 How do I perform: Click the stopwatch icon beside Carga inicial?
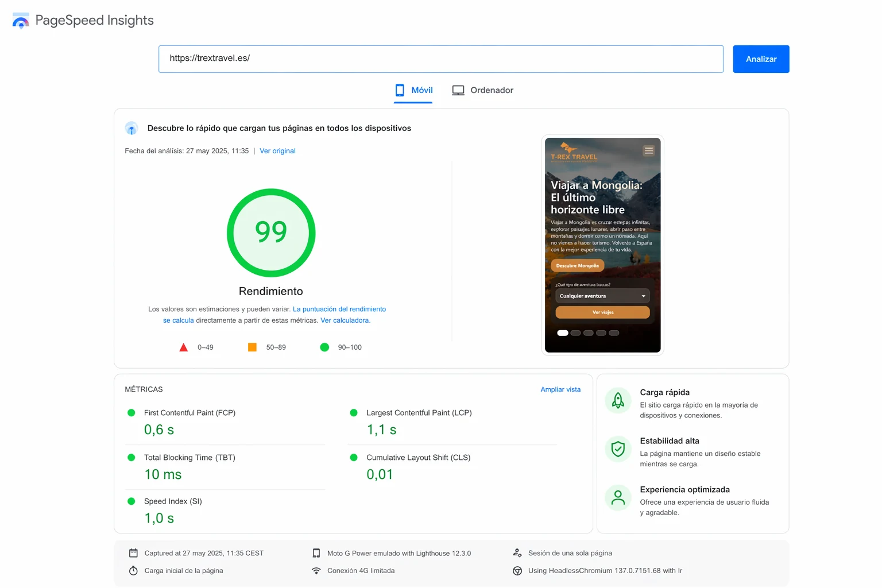133,571
